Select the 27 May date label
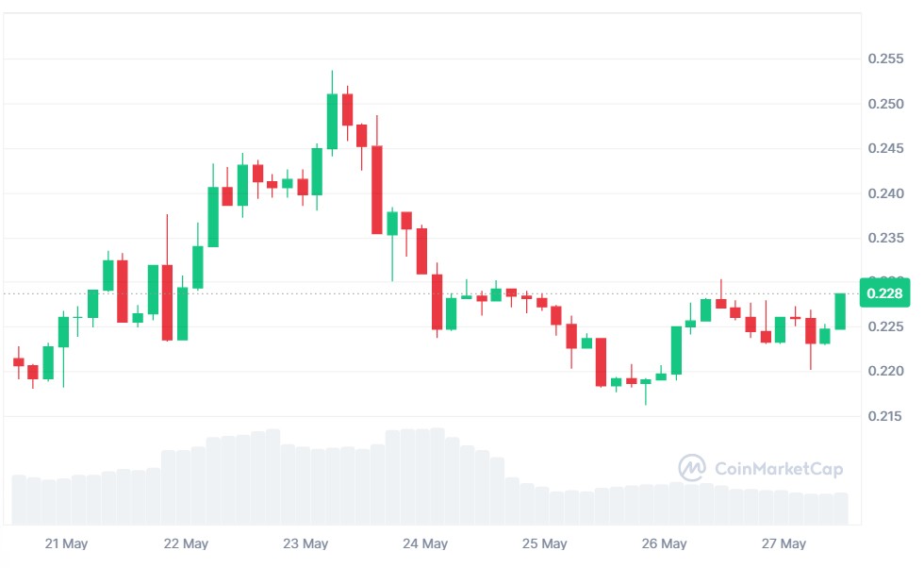 (x=784, y=544)
